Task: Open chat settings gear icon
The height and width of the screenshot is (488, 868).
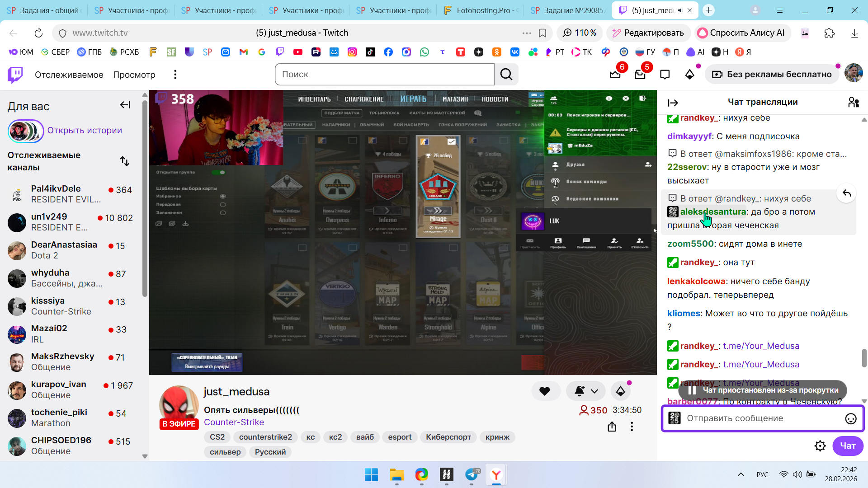Action: 820,446
